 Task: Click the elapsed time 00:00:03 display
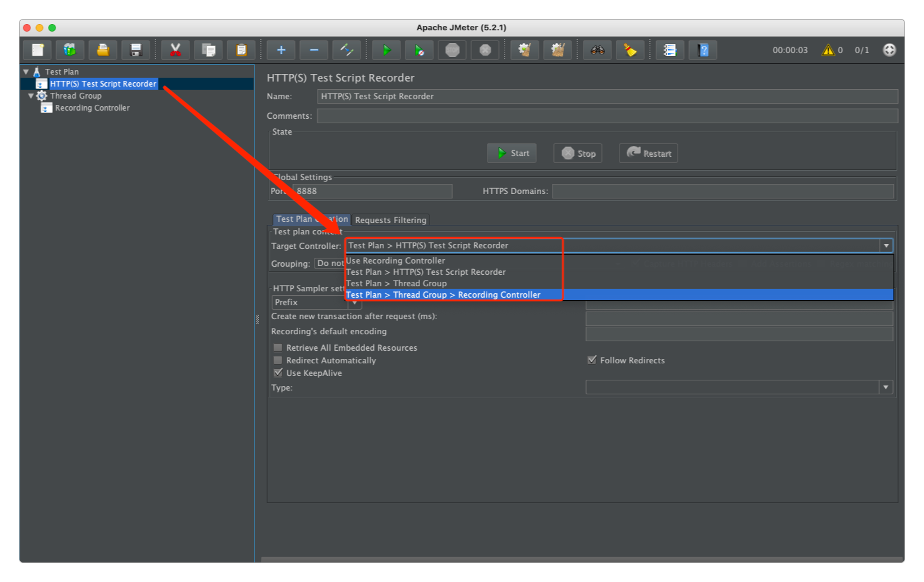790,50
